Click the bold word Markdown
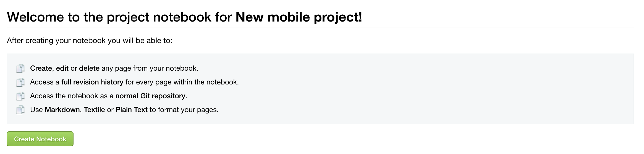Image resolution: width=644 pixels, height=154 pixels. (x=62, y=110)
